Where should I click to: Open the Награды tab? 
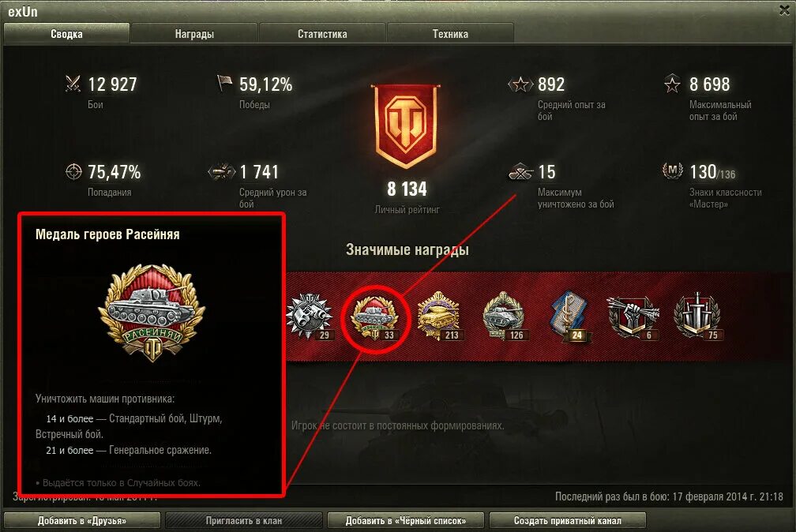194,33
